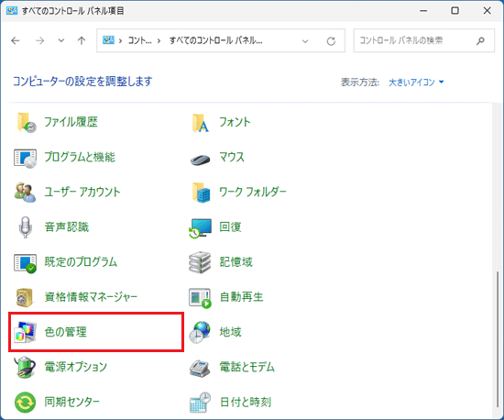Screen dimensions: 504x420
Task: Click the window title bar icon
Action: [12, 11]
